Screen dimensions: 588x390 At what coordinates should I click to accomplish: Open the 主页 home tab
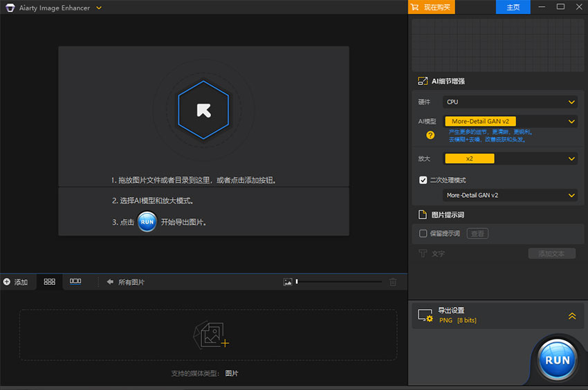click(x=513, y=7)
